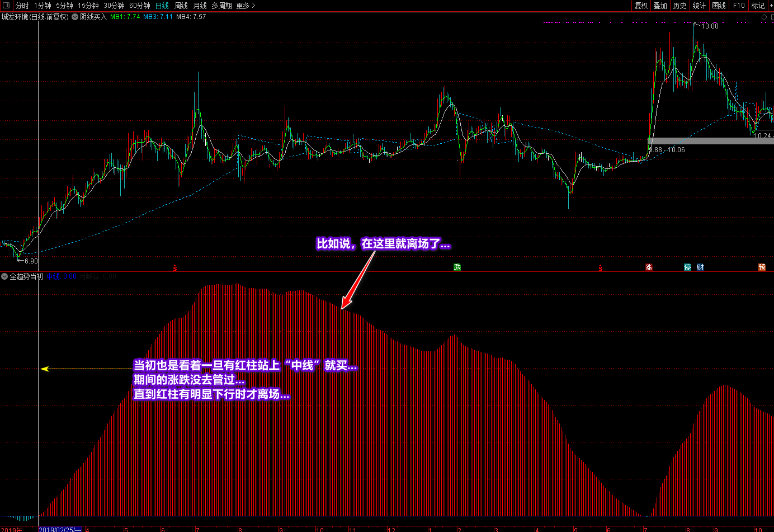The width and height of the screenshot is (774, 532).
Task: Switch to the 周线 weekly tab
Action: 181,6
